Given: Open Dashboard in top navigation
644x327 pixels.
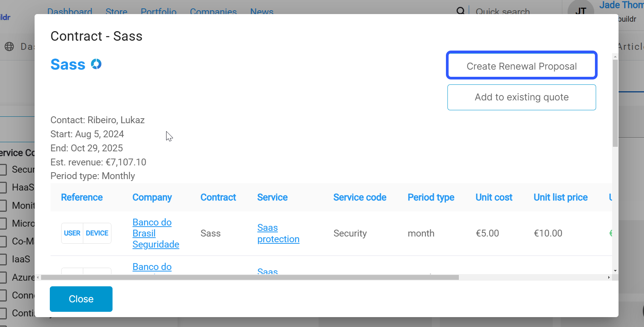Looking at the screenshot, I should pyautogui.click(x=70, y=11).
